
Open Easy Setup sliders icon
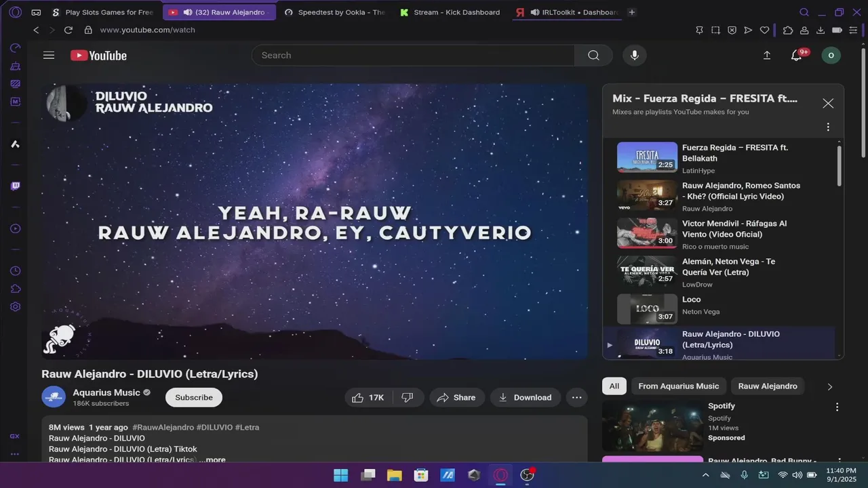[x=854, y=30]
